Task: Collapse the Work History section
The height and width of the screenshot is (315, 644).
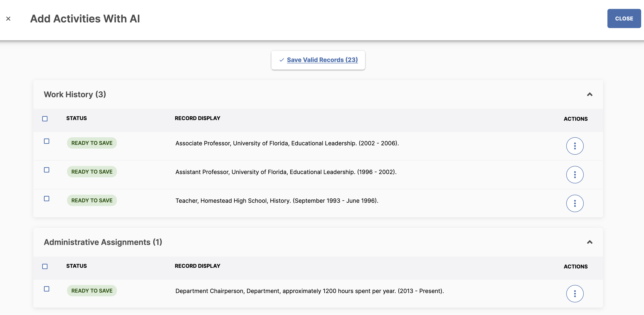Action: pos(590,94)
